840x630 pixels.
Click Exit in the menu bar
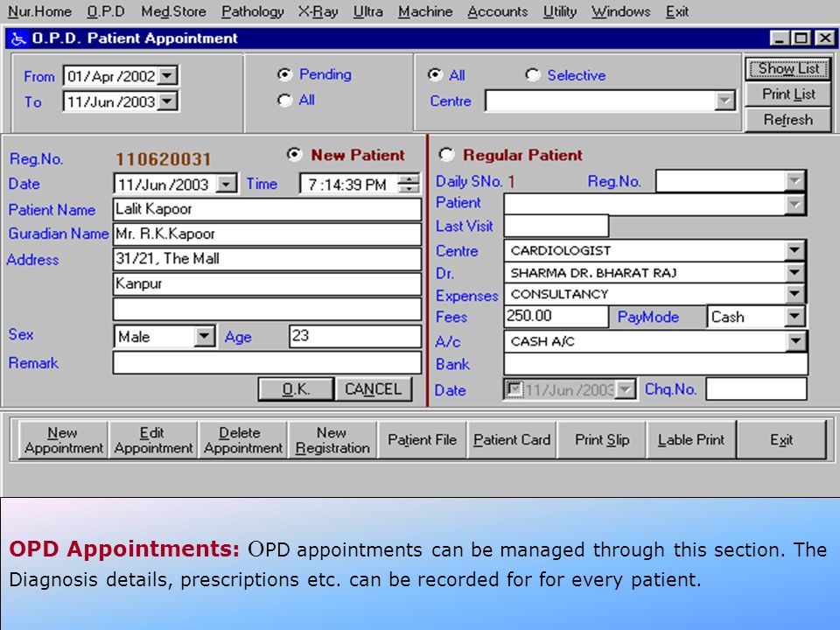click(x=677, y=11)
